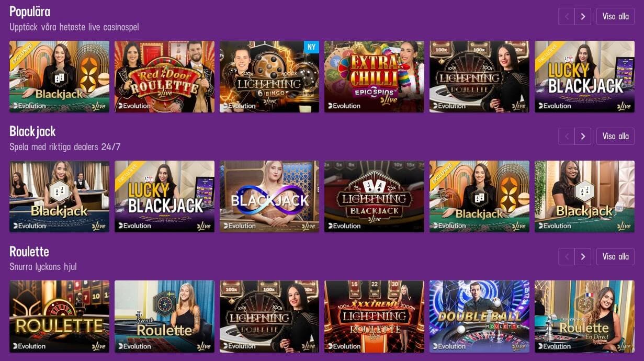Image resolution: width=644 pixels, height=361 pixels.
Task: Launch XXXtreme Lightning Roulette
Action: click(374, 317)
